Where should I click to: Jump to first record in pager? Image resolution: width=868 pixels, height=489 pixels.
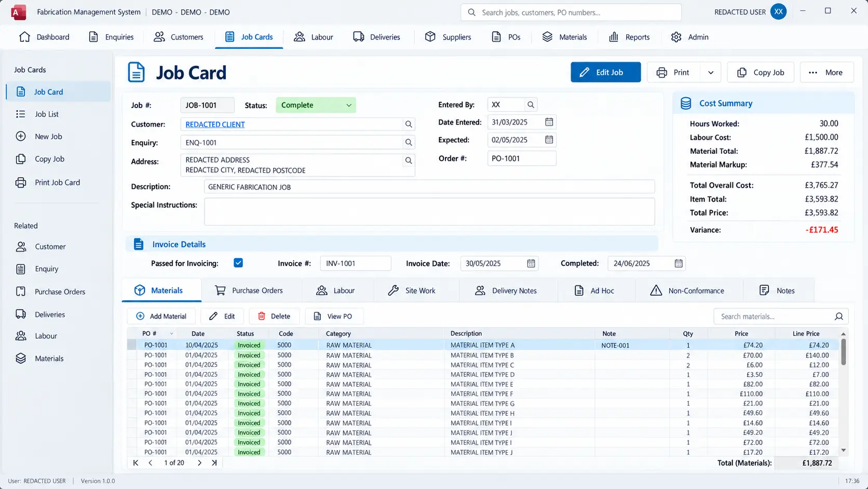pyautogui.click(x=135, y=462)
